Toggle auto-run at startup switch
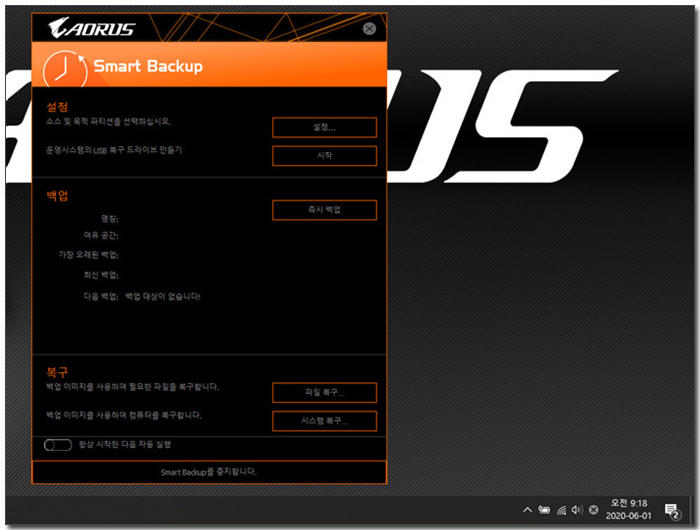 [58, 445]
